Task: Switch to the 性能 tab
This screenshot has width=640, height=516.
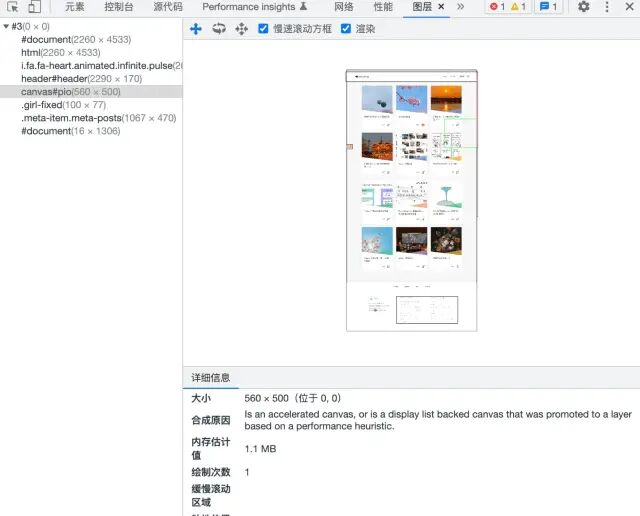Action: (x=383, y=7)
